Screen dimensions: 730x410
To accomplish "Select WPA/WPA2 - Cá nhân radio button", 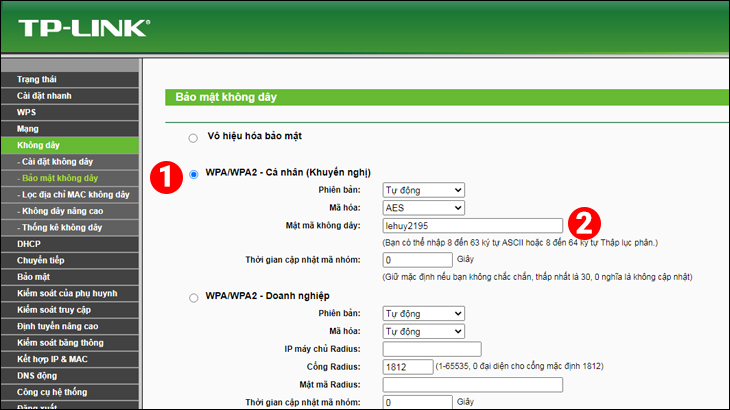I will pos(194,174).
